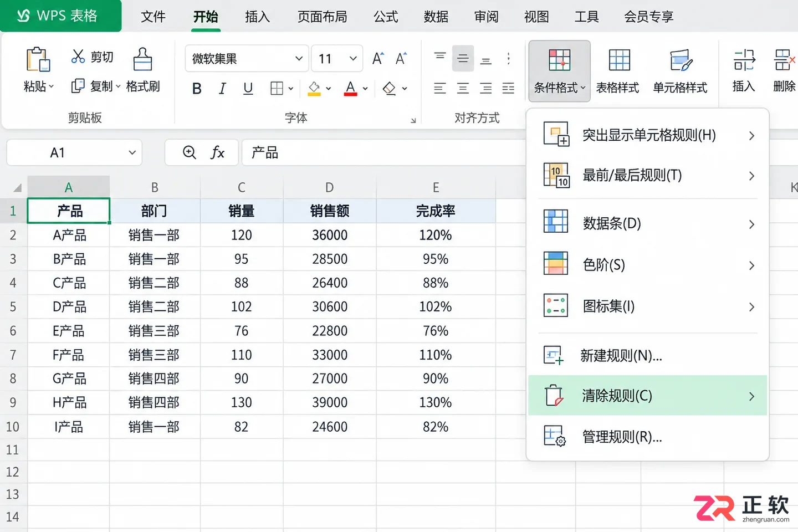
Task: Open the font color dropdown arrow
Action: tap(365, 89)
